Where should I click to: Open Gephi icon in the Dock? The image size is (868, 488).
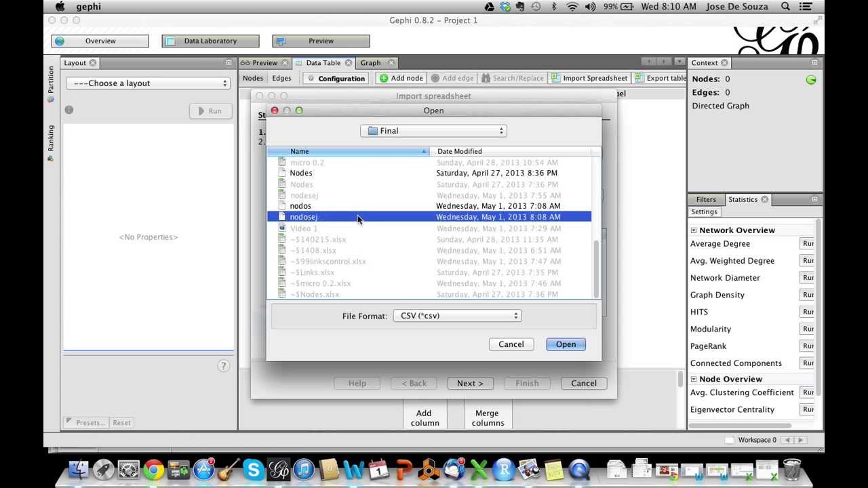[279, 469]
